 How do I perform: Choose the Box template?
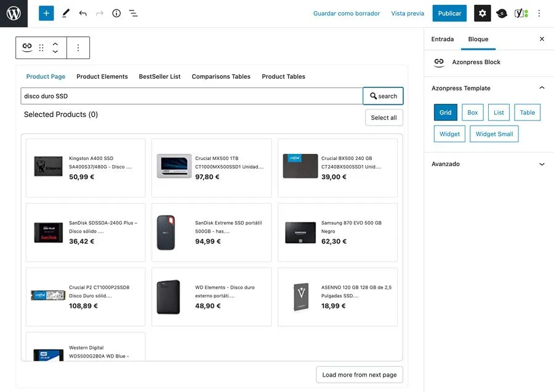[x=472, y=112]
